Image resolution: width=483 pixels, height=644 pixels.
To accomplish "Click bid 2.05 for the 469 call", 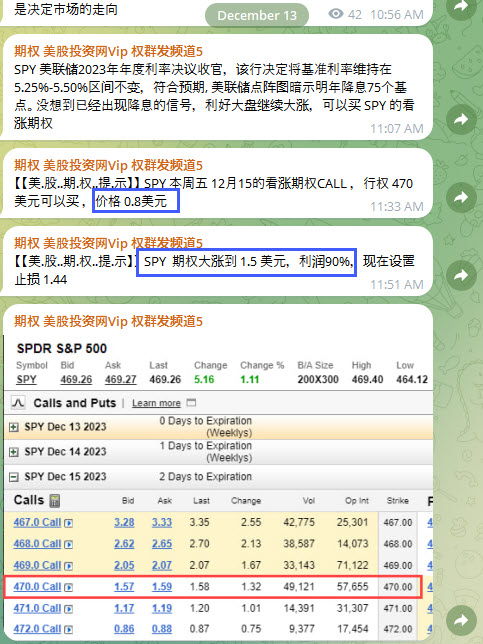I will [x=124, y=566].
